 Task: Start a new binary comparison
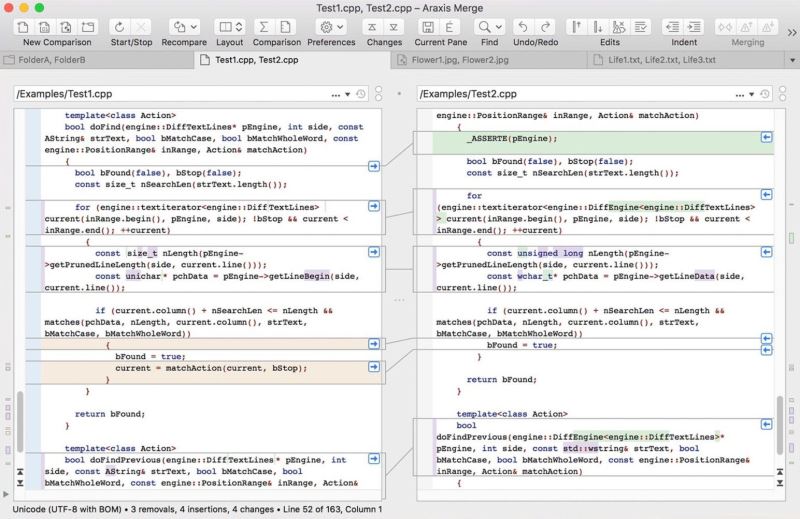click(44, 27)
